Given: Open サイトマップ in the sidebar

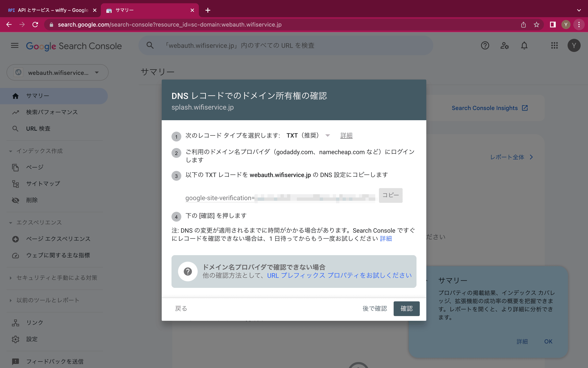Looking at the screenshot, I should (x=54, y=184).
